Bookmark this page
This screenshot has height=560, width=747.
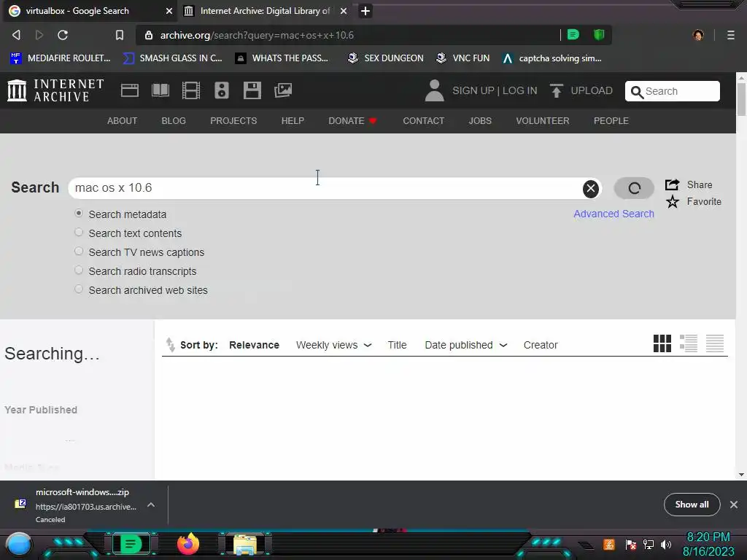pos(120,35)
